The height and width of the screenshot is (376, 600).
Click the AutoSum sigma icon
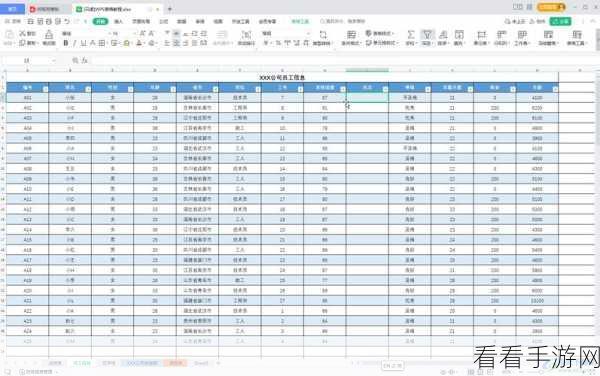[411, 35]
